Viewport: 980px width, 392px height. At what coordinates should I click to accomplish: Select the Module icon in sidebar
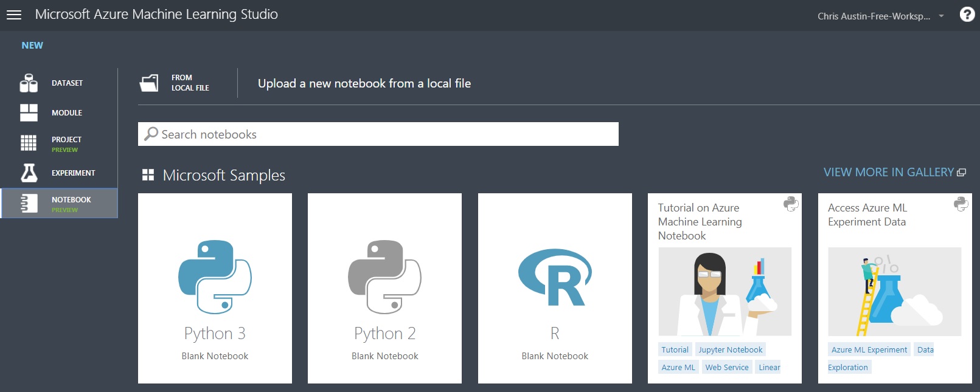29,112
